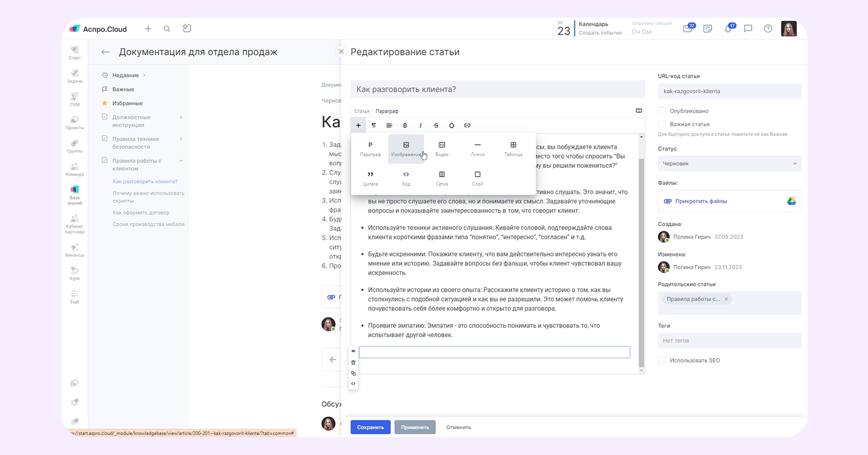
Task: Mark as Important article checkbox
Action: click(662, 125)
